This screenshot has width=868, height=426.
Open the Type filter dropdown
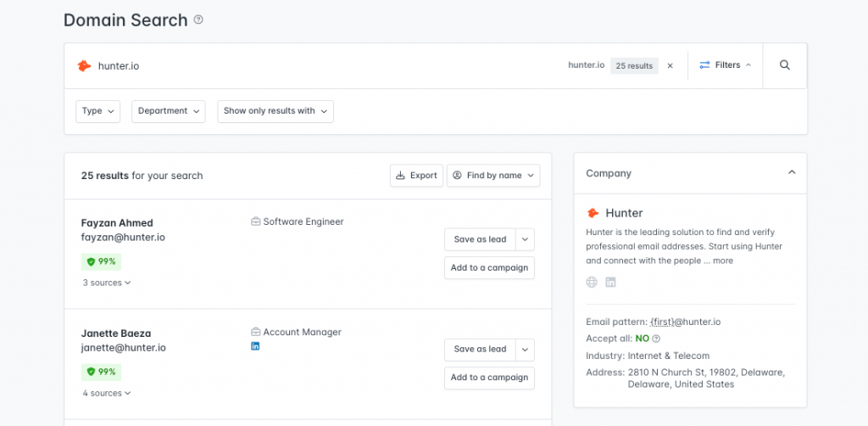(x=98, y=111)
